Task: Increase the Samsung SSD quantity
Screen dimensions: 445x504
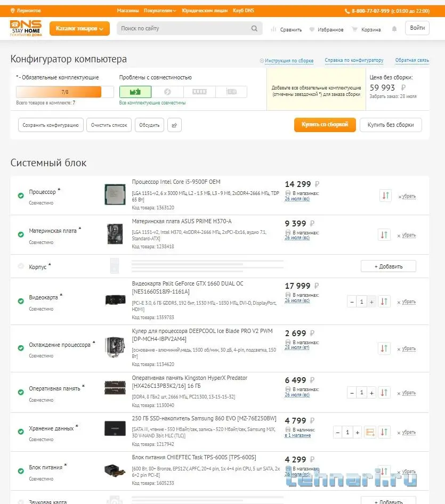Action: pos(357,433)
